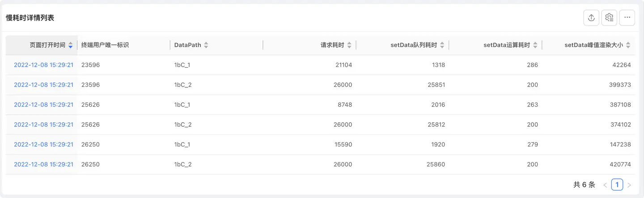Click the export upload icon button
The width and height of the screenshot is (644, 198).
591,18
